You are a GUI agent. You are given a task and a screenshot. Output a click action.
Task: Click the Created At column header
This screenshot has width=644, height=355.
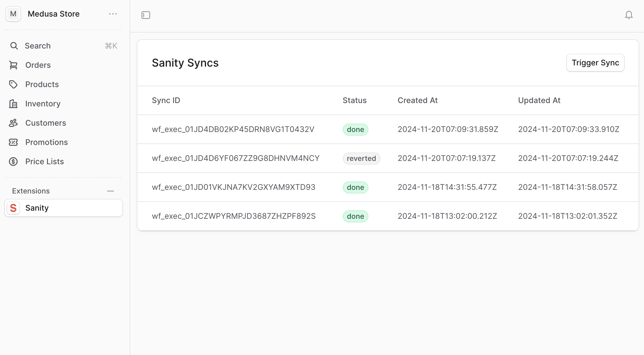[x=417, y=100]
